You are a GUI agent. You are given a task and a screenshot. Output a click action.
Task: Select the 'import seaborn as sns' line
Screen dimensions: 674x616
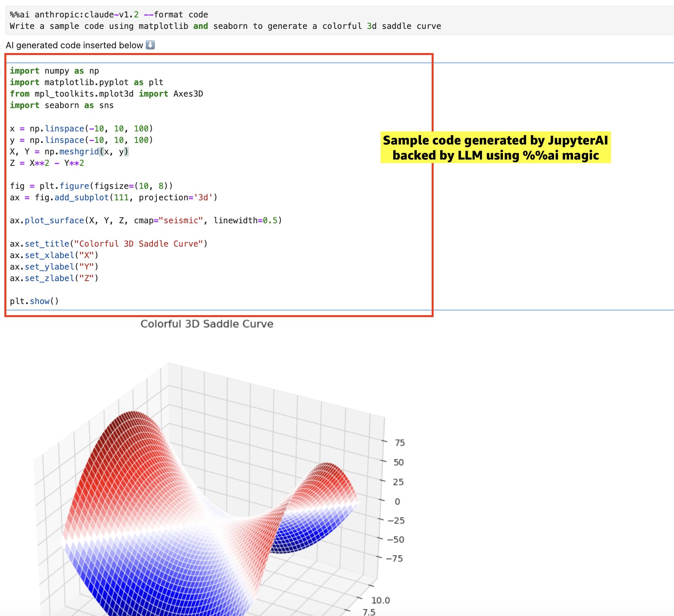(x=62, y=105)
